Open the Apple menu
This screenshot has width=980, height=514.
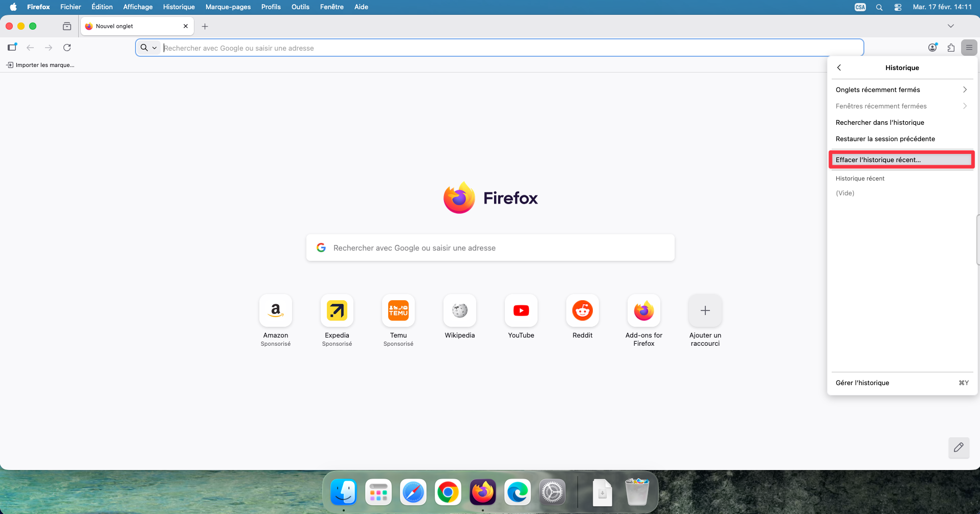pos(13,7)
